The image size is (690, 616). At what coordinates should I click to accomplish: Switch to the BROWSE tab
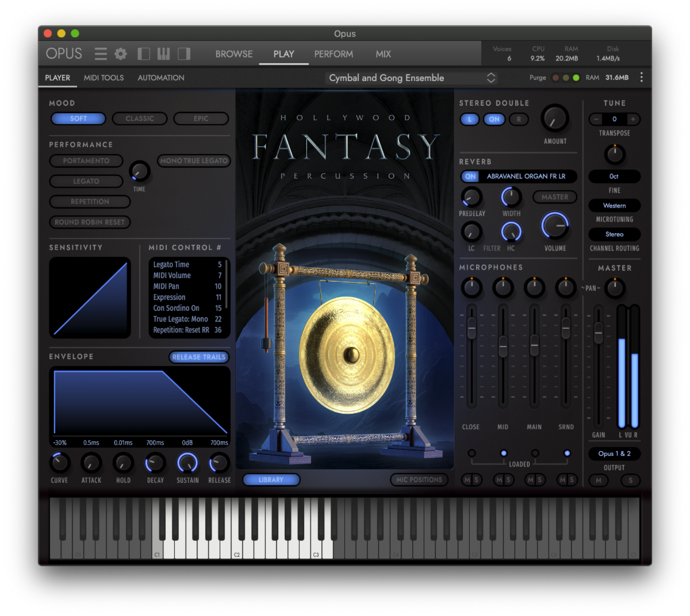pyautogui.click(x=234, y=54)
